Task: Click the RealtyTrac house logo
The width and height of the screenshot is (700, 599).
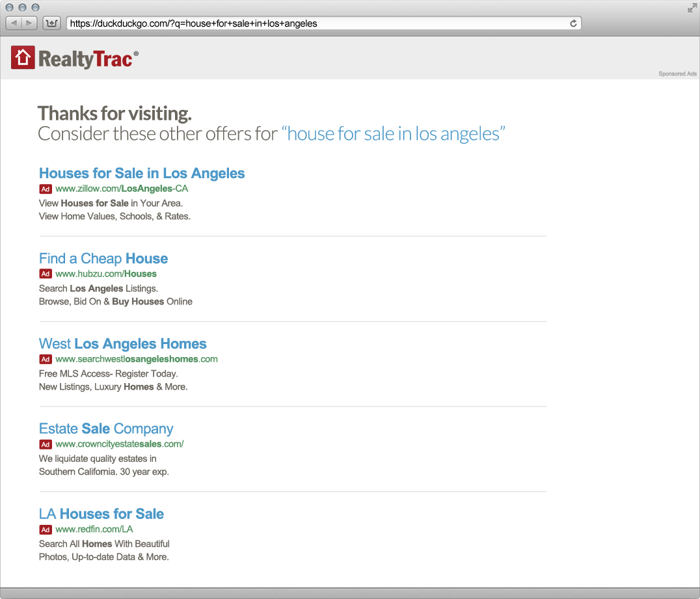Action: 23,58
